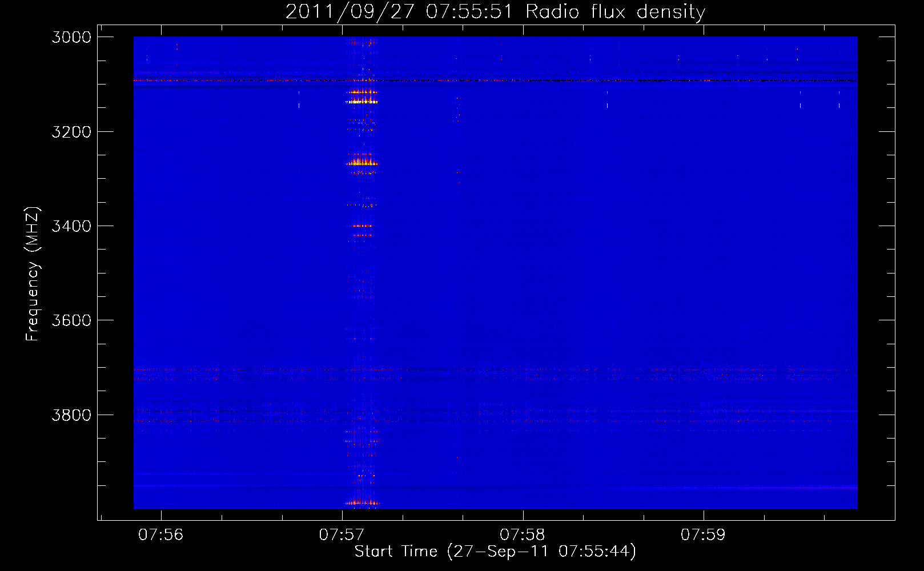Click the '07:57' time axis label
This screenshot has height=571, width=924.
tap(342, 535)
